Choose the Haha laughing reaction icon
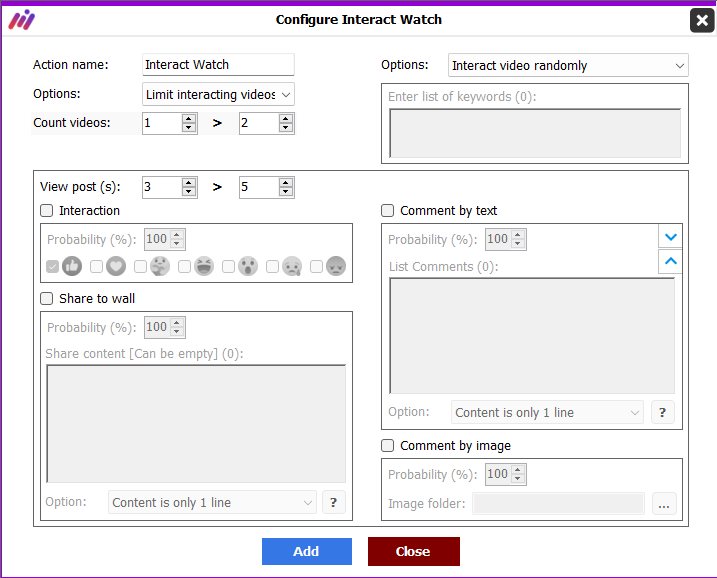Image resolution: width=717 pixels, height=578 pixels. tap(204, 266)
